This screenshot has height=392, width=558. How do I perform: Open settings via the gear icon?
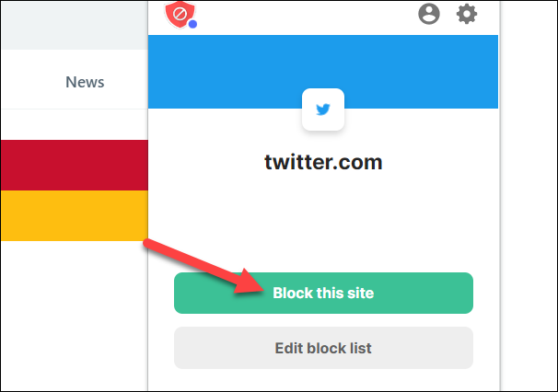pyautogui.click(x=467, y=14)
